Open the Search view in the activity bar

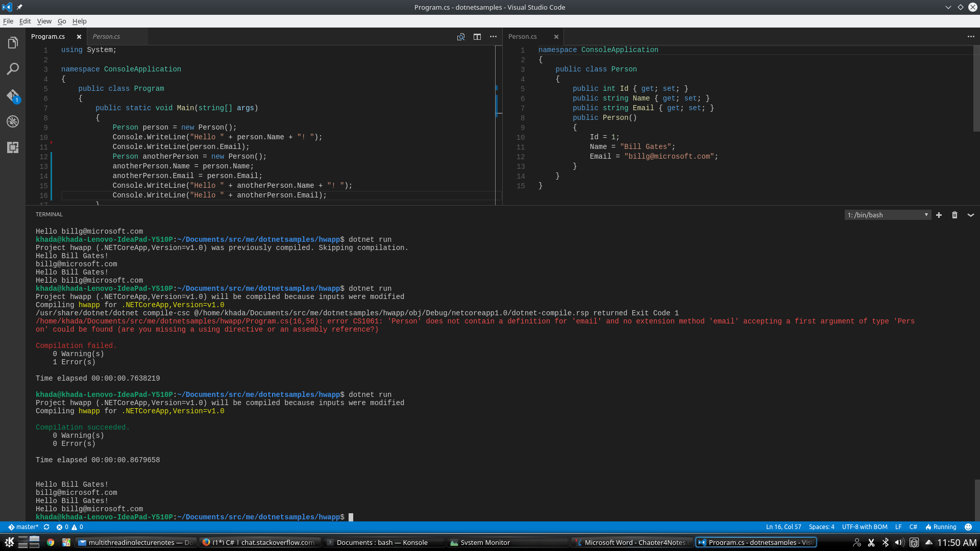click(x=13, y=69)
